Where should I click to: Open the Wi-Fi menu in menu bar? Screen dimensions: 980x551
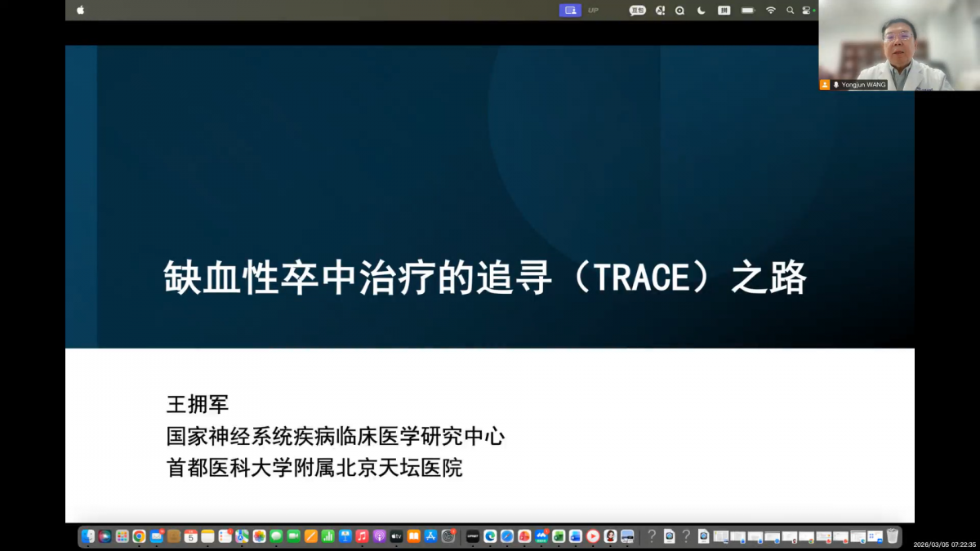pyautogui.click(x=770, y=11)
